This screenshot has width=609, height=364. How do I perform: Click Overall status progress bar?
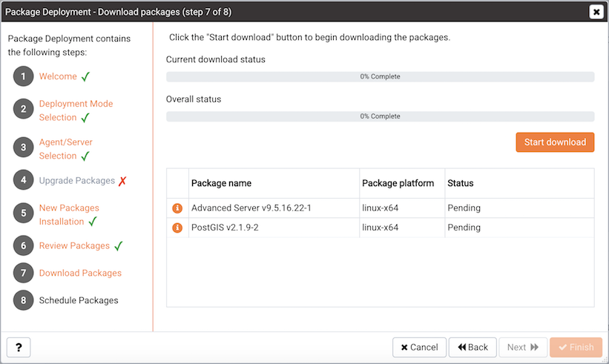381,116
